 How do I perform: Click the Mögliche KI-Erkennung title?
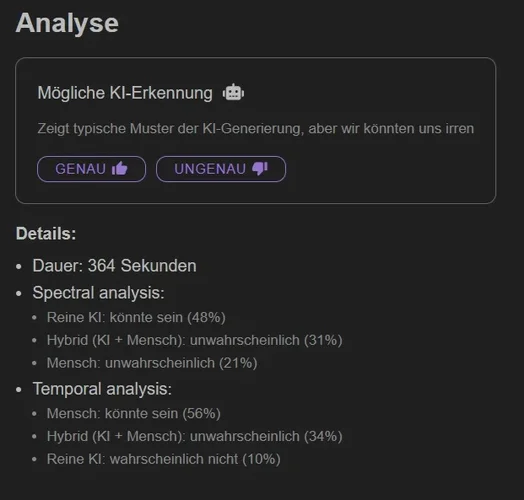[125, 93]
